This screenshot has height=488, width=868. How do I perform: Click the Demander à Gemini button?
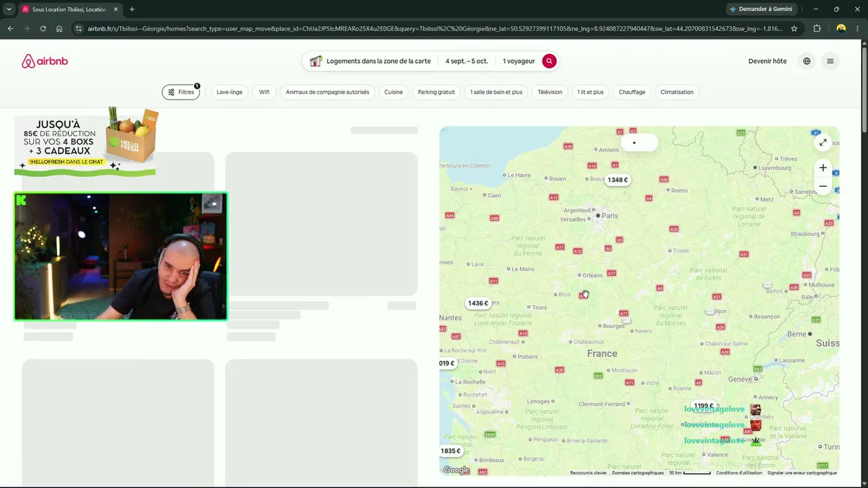[761, 9]
